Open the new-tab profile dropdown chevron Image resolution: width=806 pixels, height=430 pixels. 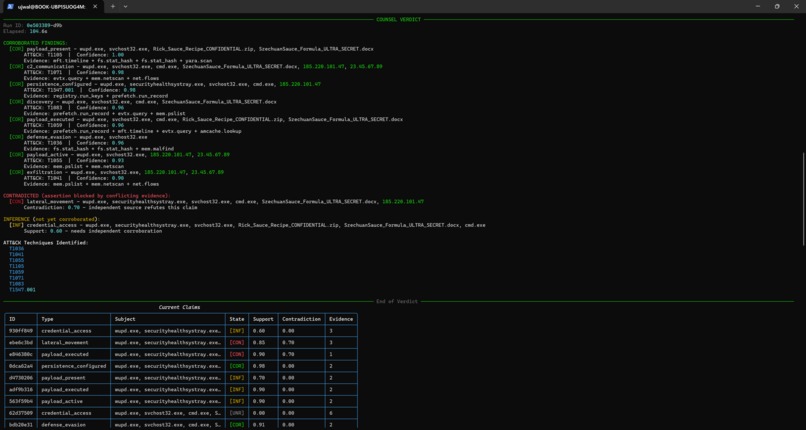[125, 6]
